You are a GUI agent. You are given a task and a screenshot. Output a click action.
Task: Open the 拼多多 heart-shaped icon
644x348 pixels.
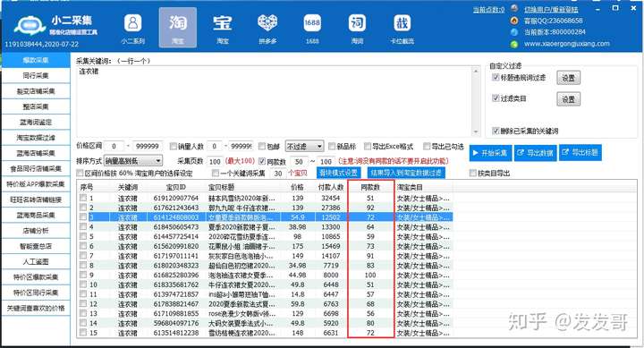267,23
